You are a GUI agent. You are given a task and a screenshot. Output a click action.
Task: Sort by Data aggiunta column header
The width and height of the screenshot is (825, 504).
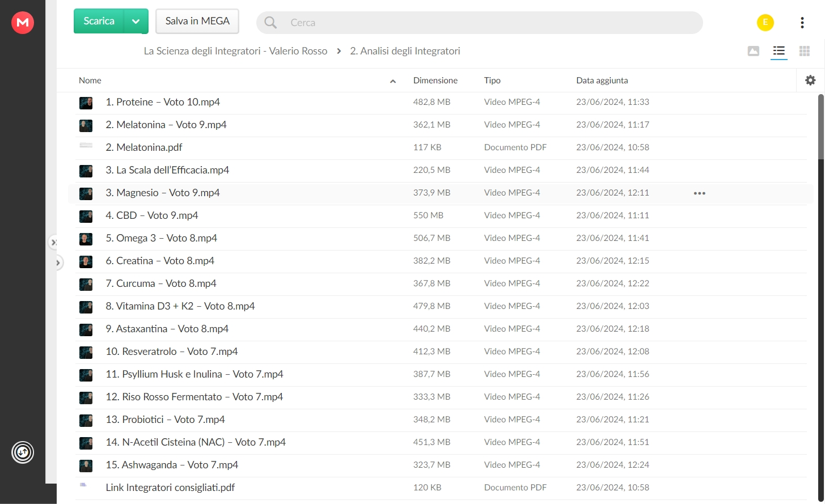click(602, 81)
